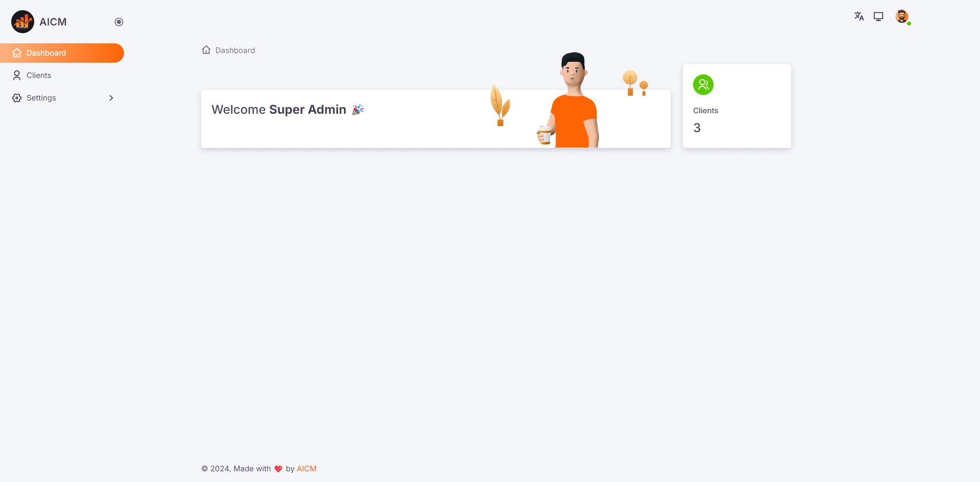980x482 pixels.
Task: Select the Dashboard home icon in sidebar
Action: pyautogui.click(x=17, y=53)
